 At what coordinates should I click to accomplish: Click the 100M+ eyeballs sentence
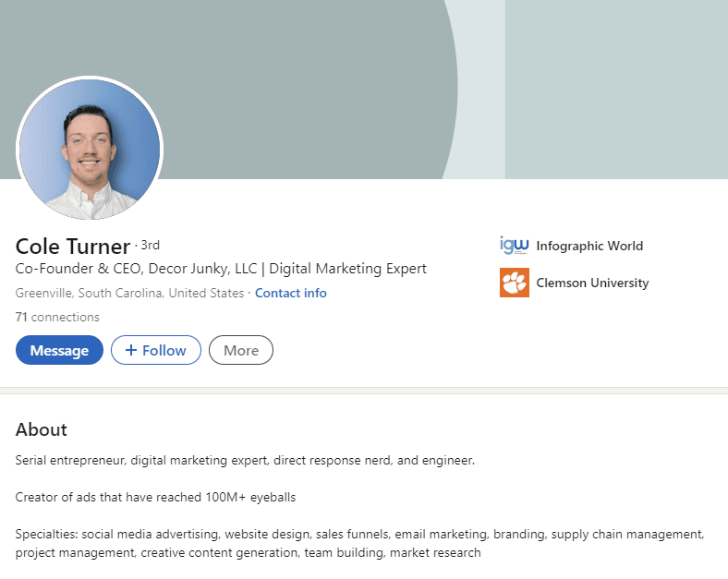(155, 498)
